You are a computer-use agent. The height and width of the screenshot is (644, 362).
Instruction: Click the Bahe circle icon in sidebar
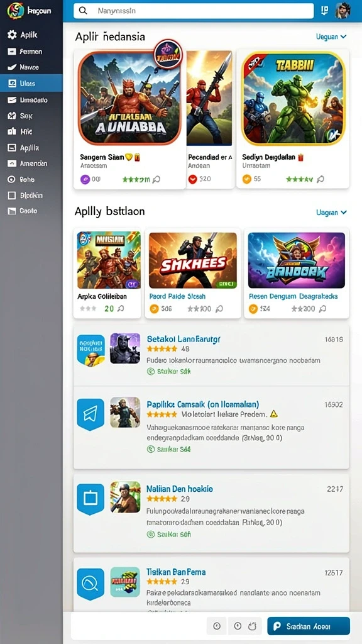12,179
